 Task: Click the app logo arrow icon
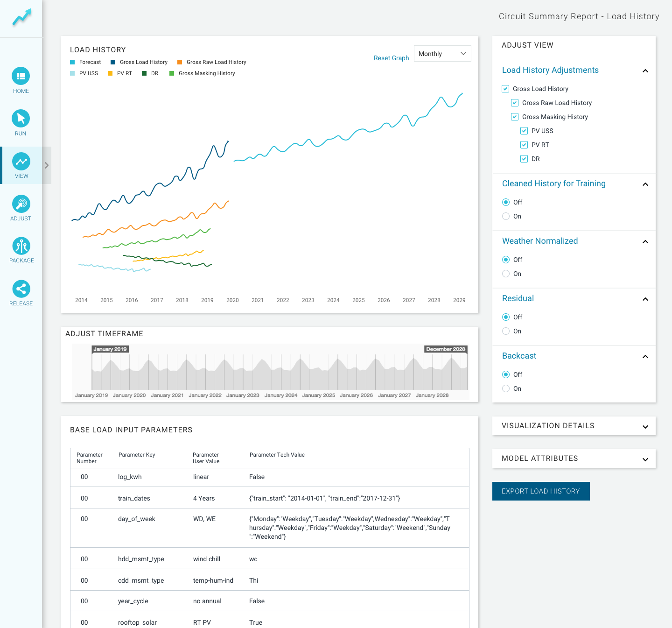point(21,17)
